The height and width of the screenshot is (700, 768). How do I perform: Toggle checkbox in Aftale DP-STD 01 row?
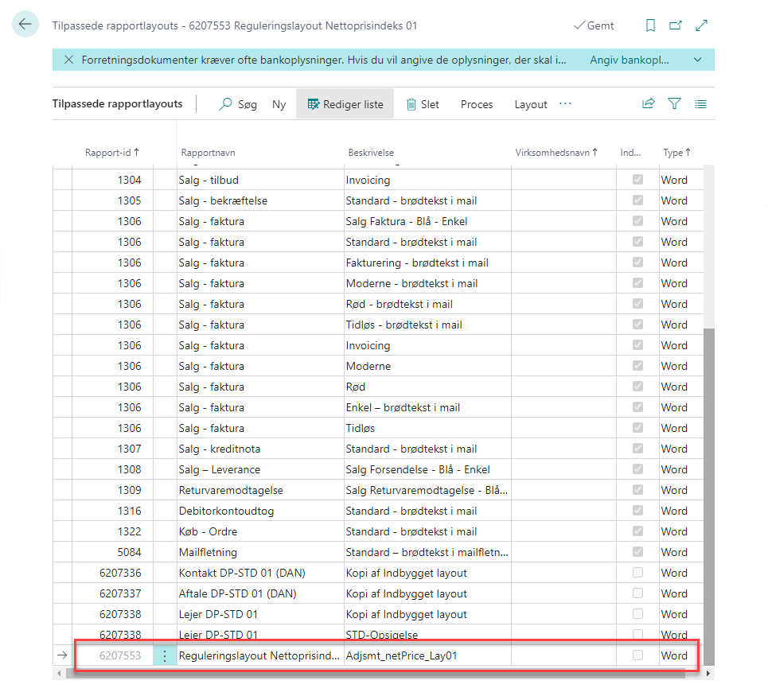(x=637, y=593)
